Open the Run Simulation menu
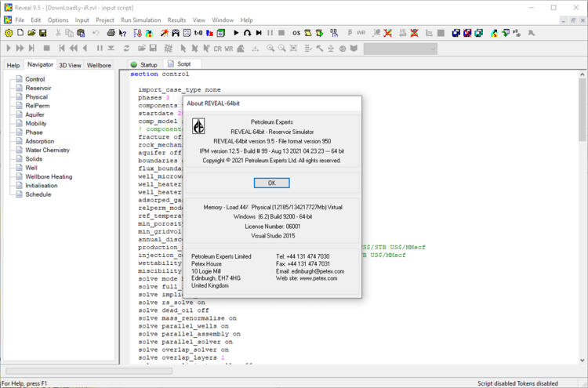This screenshot has height=388, width=588. pos(140,20)
